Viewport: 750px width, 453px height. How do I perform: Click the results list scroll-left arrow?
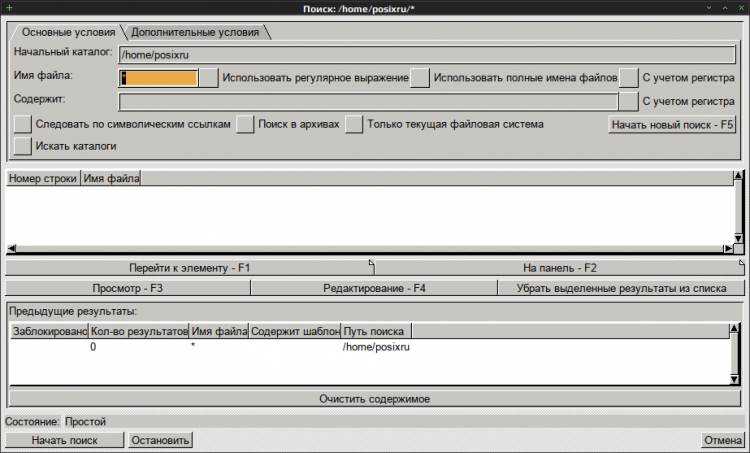pos(12,248)
